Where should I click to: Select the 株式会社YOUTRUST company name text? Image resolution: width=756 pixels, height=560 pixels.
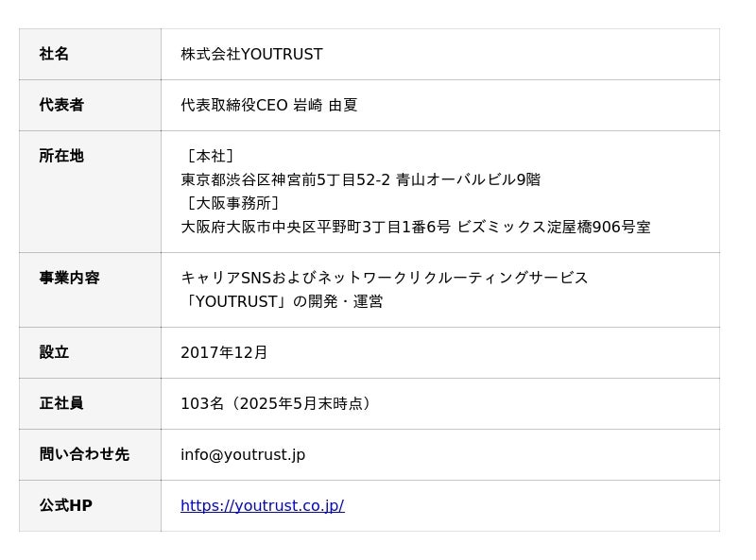[251, 55]
